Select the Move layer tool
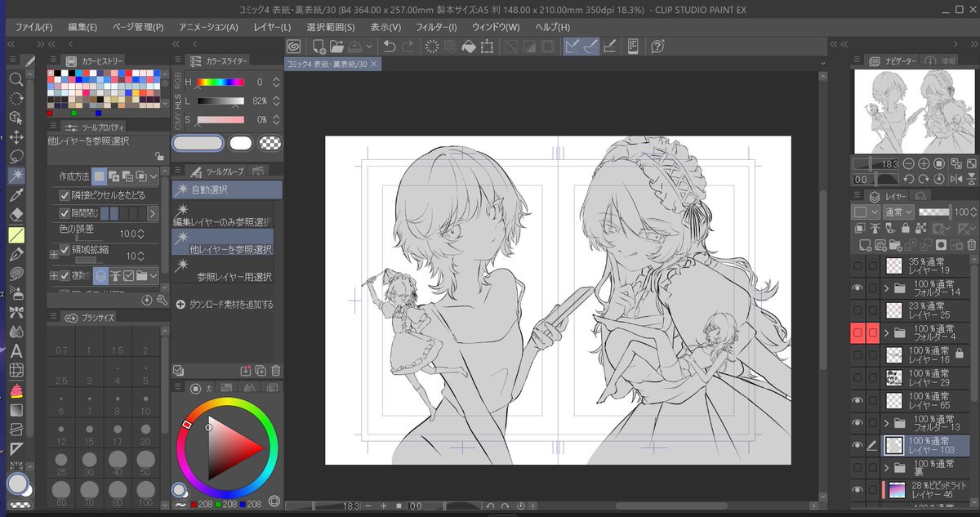 [16, 137]
